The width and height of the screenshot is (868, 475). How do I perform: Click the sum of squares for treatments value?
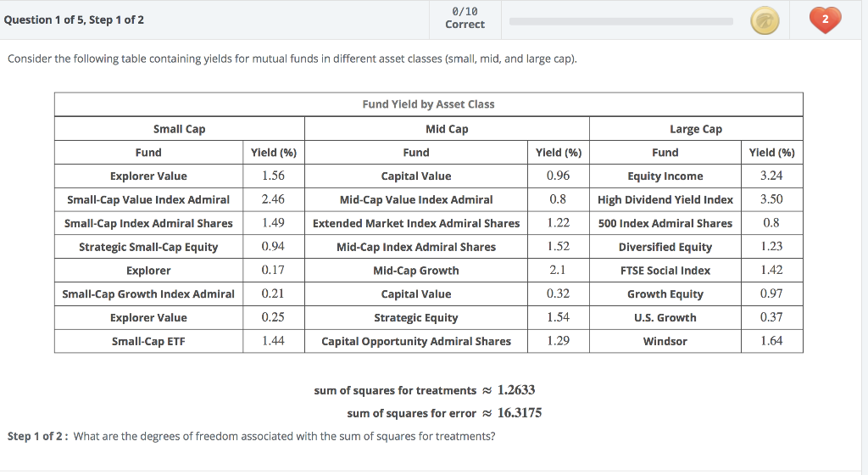(515, 390)
